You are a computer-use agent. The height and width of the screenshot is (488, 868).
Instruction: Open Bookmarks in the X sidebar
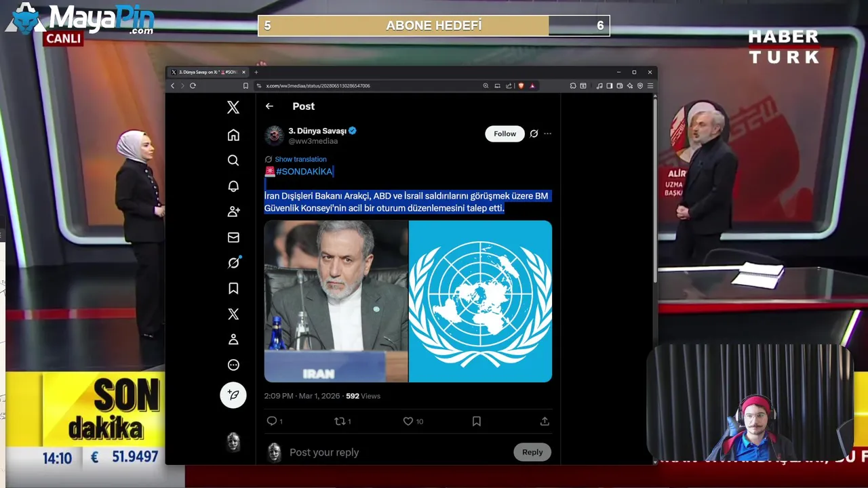point(233,289)
